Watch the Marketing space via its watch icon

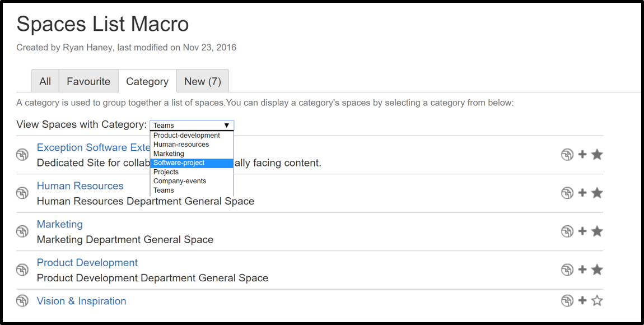[568, 231]
